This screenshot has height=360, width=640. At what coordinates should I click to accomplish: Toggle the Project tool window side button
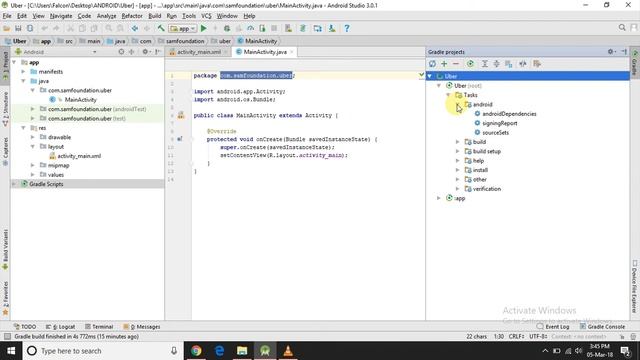[x=5, y=65]
